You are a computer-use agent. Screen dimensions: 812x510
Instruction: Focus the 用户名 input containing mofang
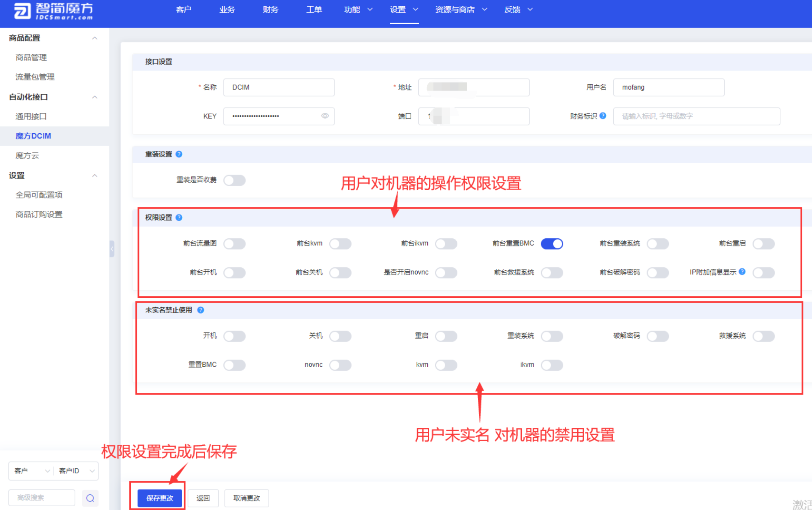[x=669, y=87]
